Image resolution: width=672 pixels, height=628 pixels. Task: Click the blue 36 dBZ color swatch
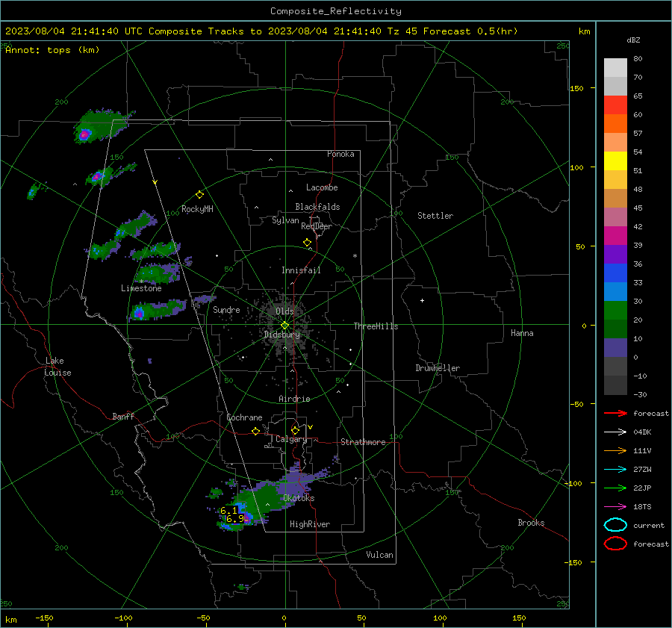click(x=615, y=273)
